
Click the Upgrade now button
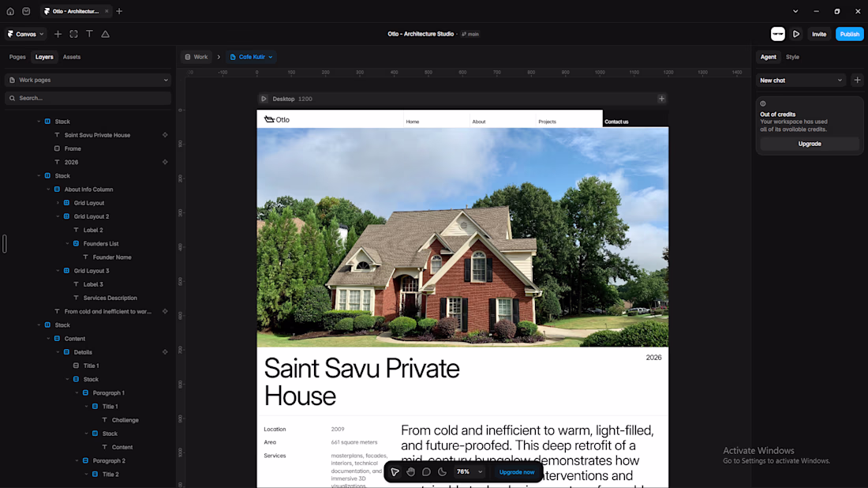[x=517, y=472]
